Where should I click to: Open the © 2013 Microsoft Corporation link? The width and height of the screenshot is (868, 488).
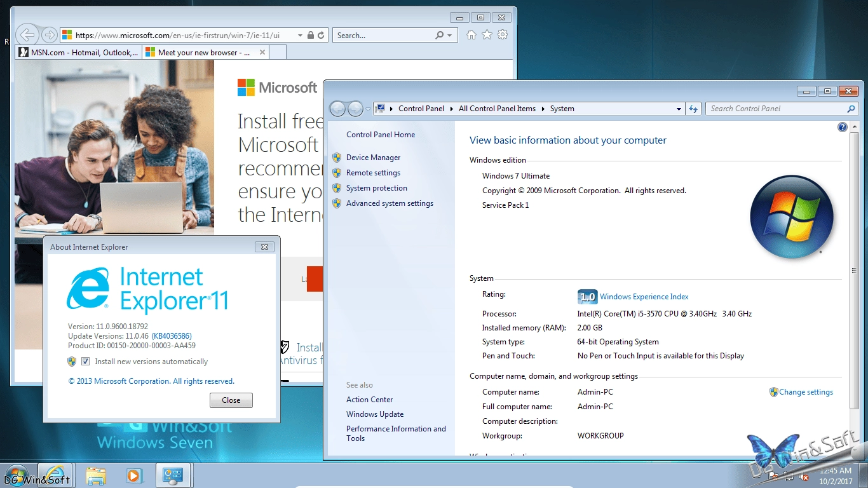[151, 381]
